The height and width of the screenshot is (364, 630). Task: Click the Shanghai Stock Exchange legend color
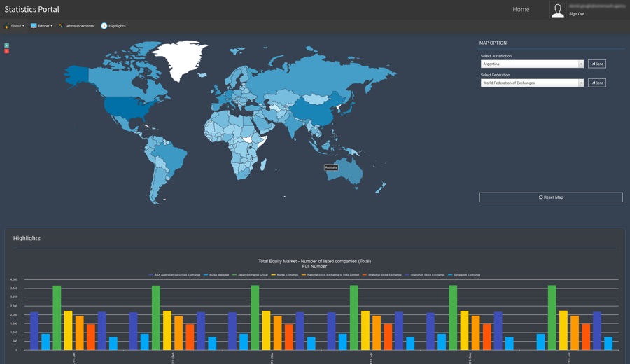click(x=365, y=275)
